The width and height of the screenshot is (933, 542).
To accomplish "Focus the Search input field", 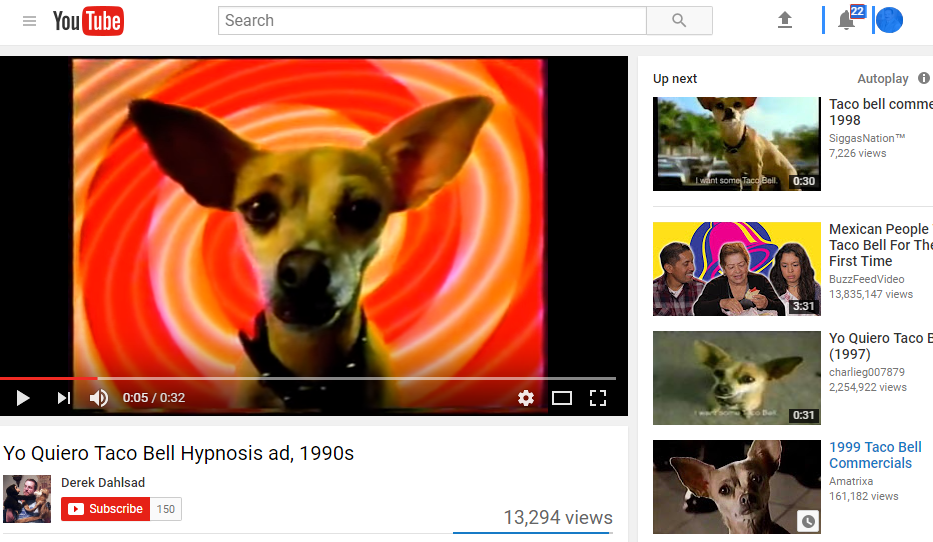I will (x=433, y=21).
